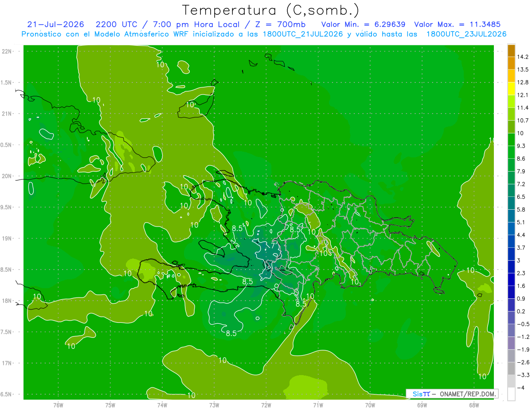Select the '75W' longitude axis label
The height and width of the screenshot is (411, 532).
(x=110, y=405)
